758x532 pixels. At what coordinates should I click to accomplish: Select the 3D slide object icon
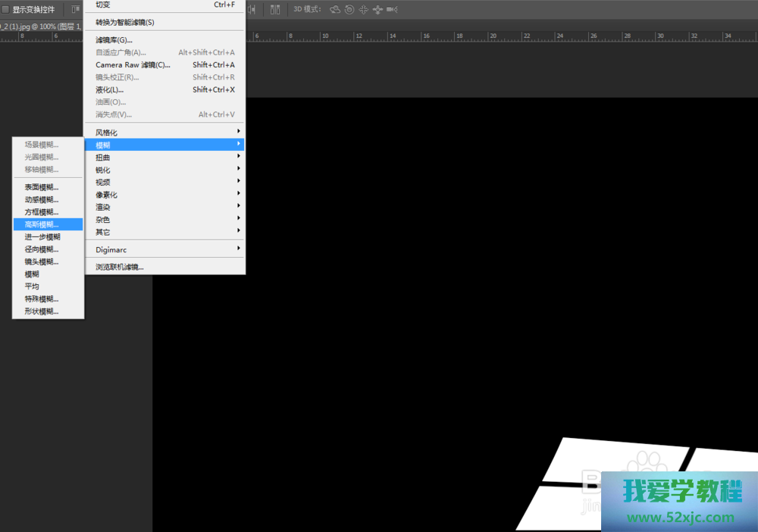click(377, 9)
